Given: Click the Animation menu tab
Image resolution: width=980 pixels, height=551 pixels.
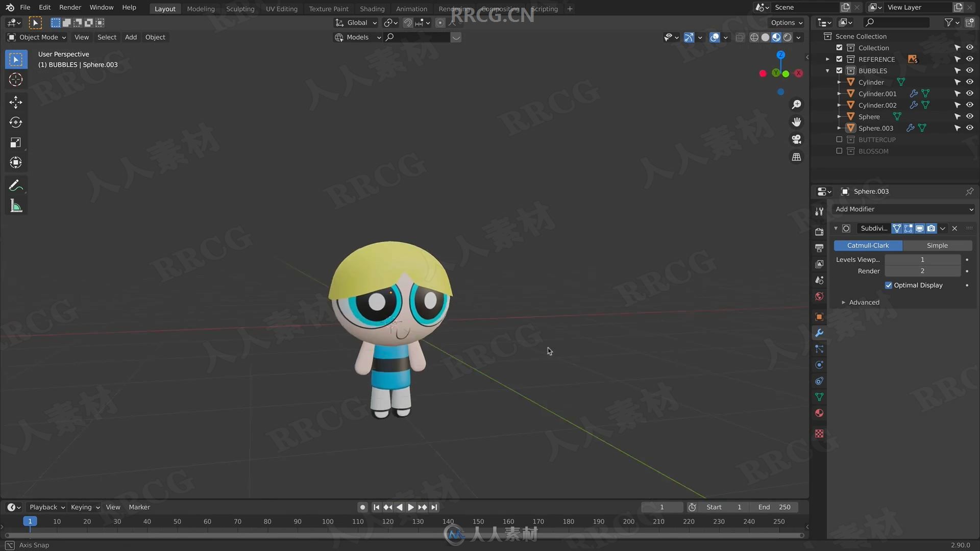Looking at the screenshot, I should (x=410, y=8).
